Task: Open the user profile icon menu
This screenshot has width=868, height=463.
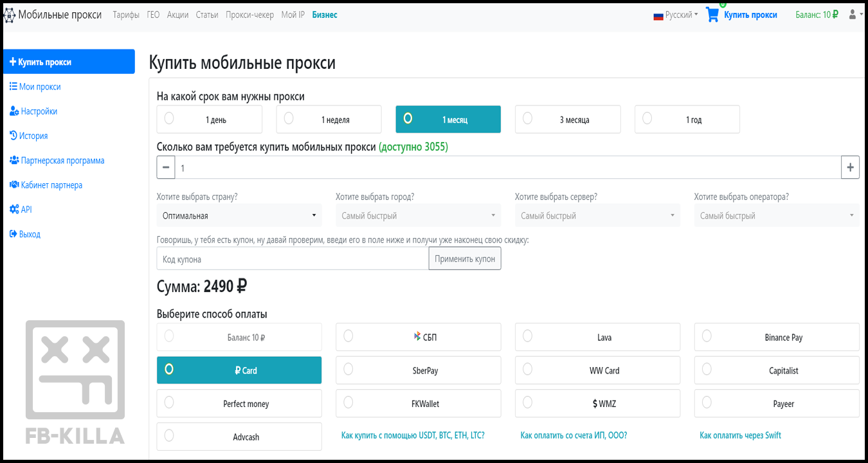Action: click(x=853, y=14)
